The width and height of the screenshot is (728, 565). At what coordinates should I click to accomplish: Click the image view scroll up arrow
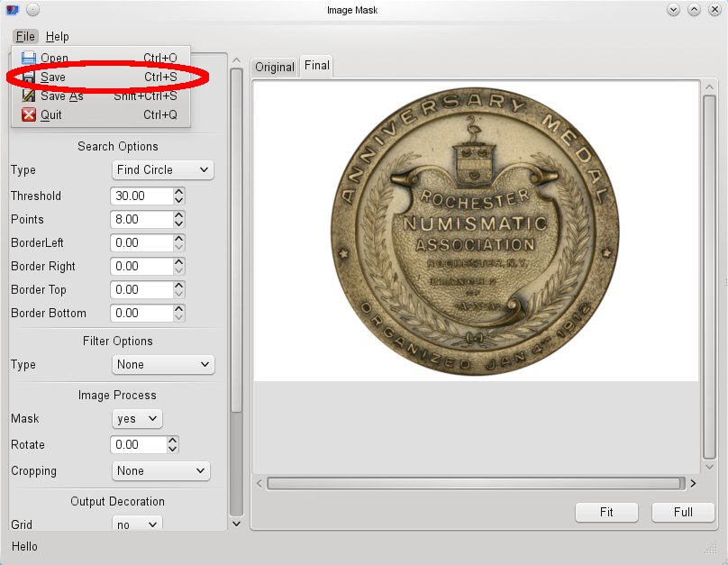709,87
